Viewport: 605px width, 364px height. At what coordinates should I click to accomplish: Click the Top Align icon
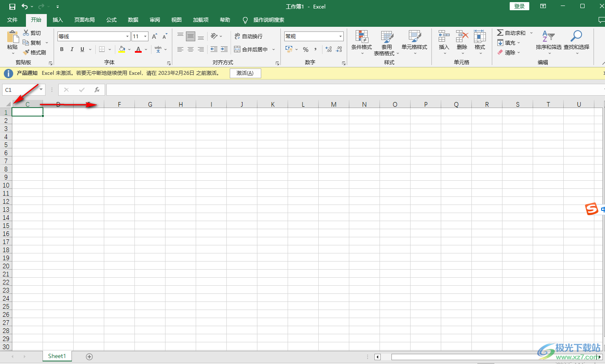pos(180,36)
